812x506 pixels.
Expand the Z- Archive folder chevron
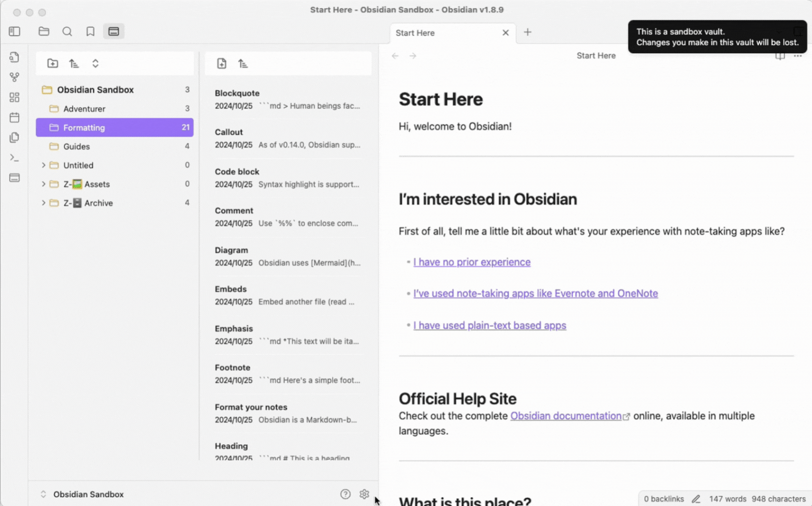(44, 203)
